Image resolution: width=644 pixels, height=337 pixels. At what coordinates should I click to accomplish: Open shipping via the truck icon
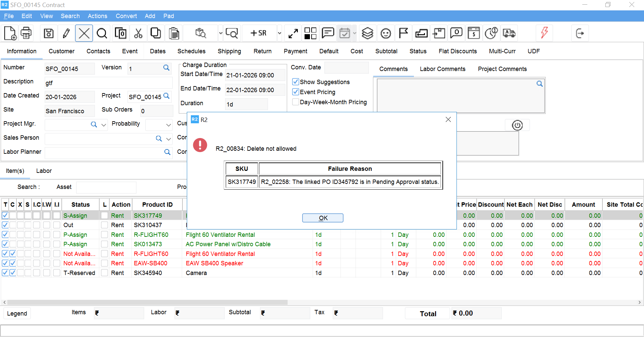click(509, 33)
